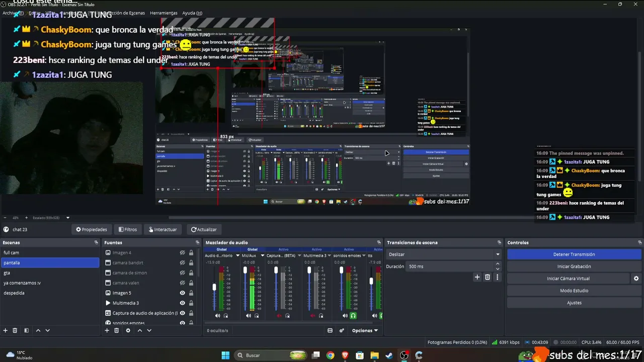
Task: Decrease transition duration with down arrow
Action: click(x=498, y=269)
